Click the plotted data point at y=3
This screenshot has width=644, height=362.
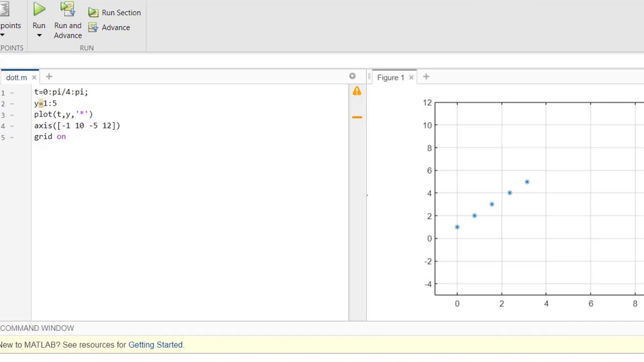coord(492,205)
